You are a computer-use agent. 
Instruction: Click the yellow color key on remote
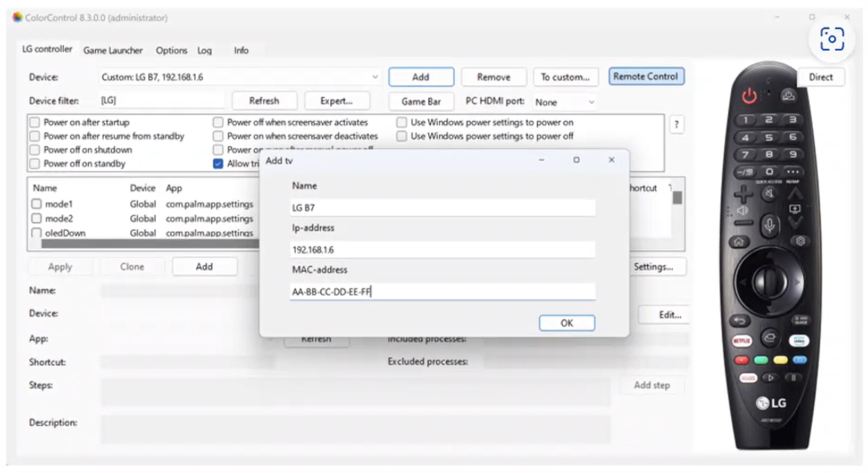point(780,360)
